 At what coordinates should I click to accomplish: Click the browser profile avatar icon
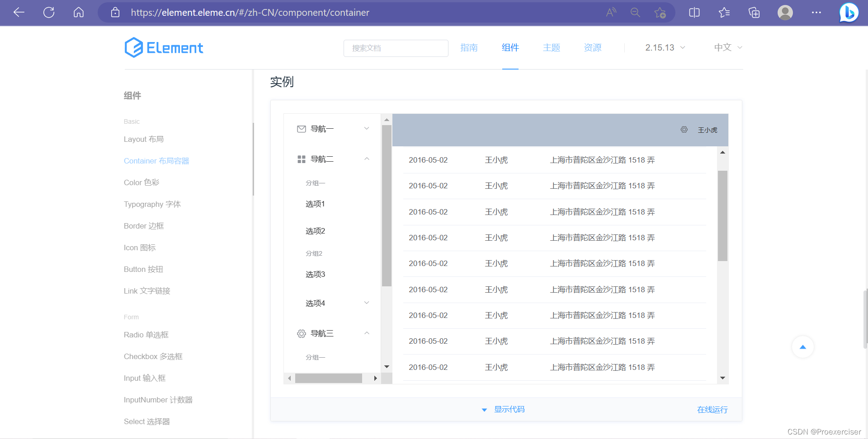pos(785,12)
